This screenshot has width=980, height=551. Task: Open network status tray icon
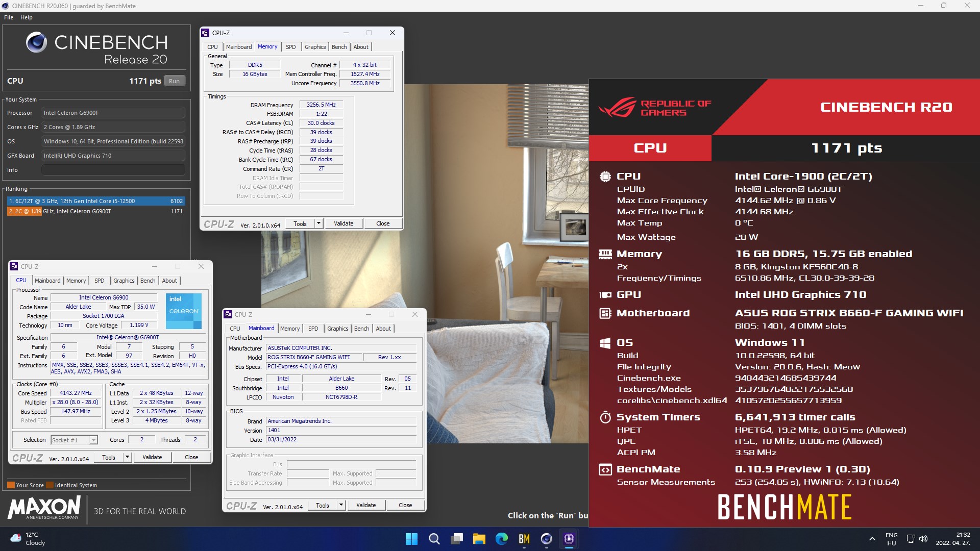[x=911, y=539]
